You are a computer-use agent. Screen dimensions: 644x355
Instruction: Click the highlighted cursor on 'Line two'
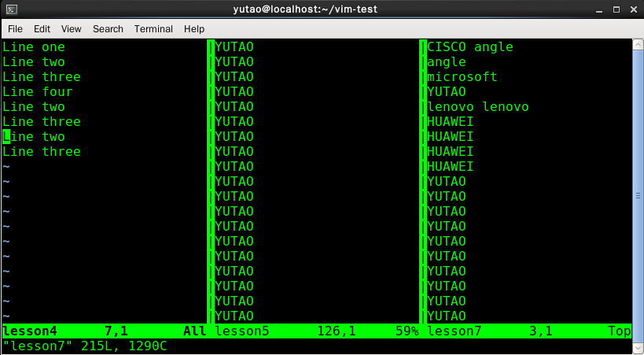pyautogui.click(x=6, y=137)
